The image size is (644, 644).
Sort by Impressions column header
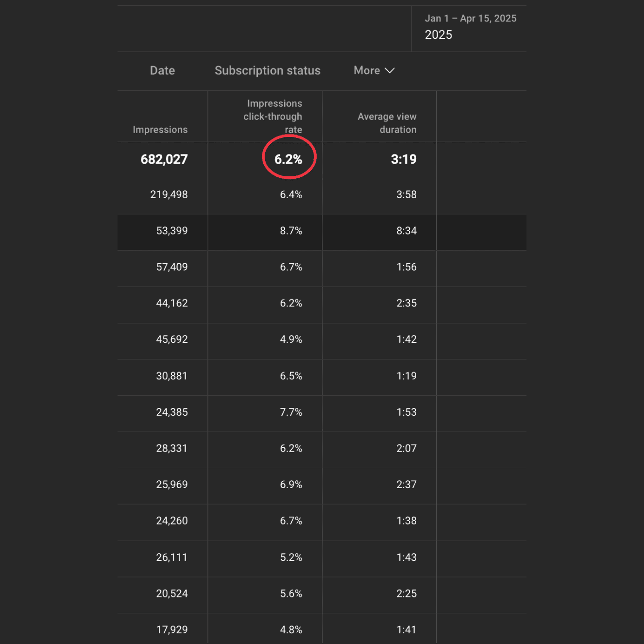tap(160, 130)
